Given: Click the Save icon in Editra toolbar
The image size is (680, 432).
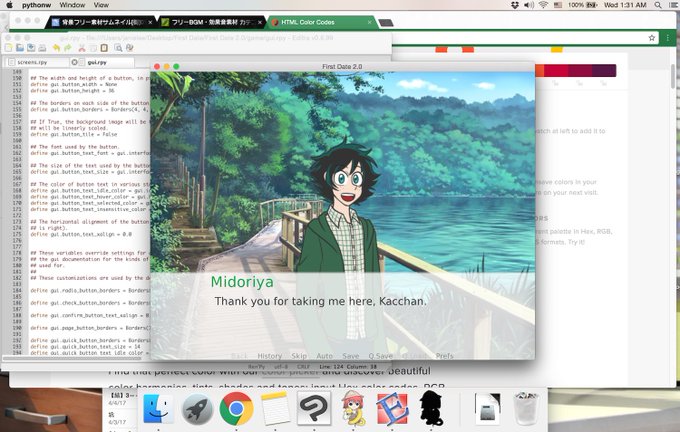Looking at the screenshot, I should coord(31,48).
